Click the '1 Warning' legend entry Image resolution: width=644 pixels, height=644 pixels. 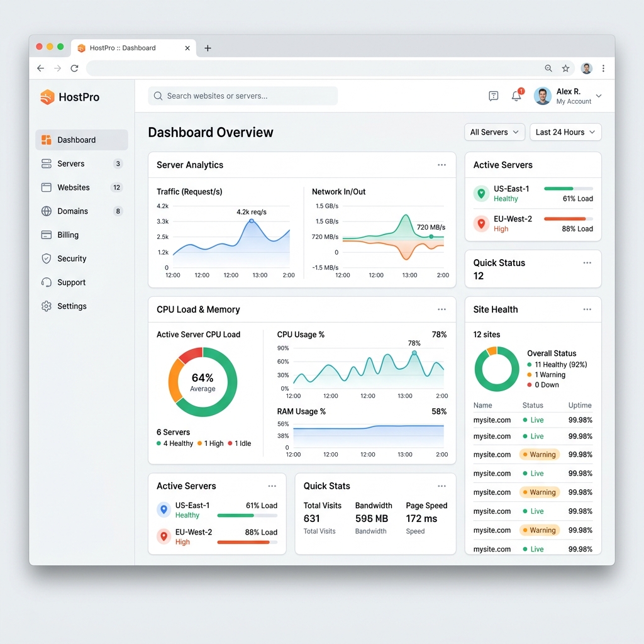coord(547,375)
